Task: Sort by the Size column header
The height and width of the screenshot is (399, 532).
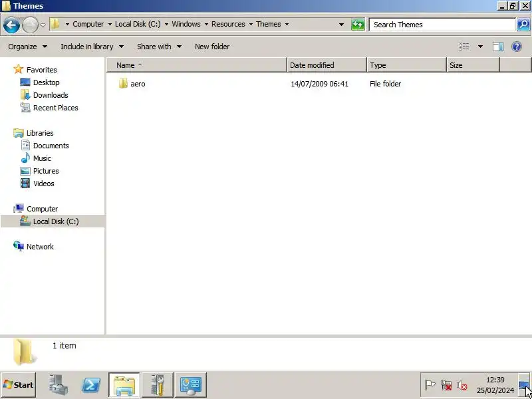Action: coord(473,65)
